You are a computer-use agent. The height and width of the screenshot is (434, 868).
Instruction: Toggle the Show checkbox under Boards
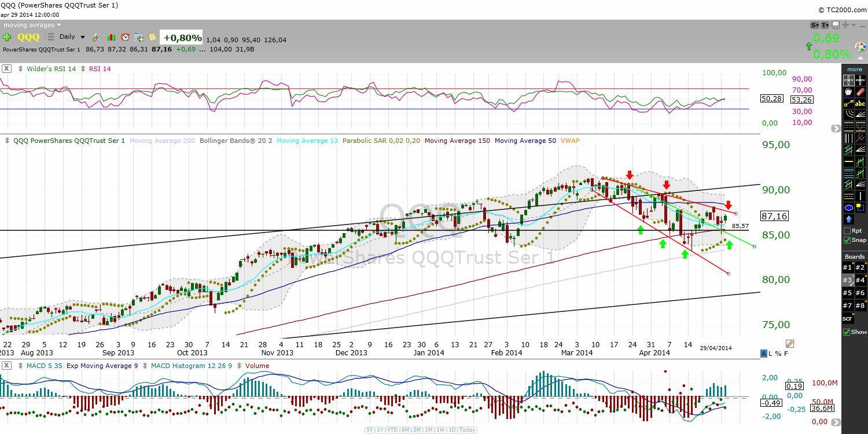[847, 332]
